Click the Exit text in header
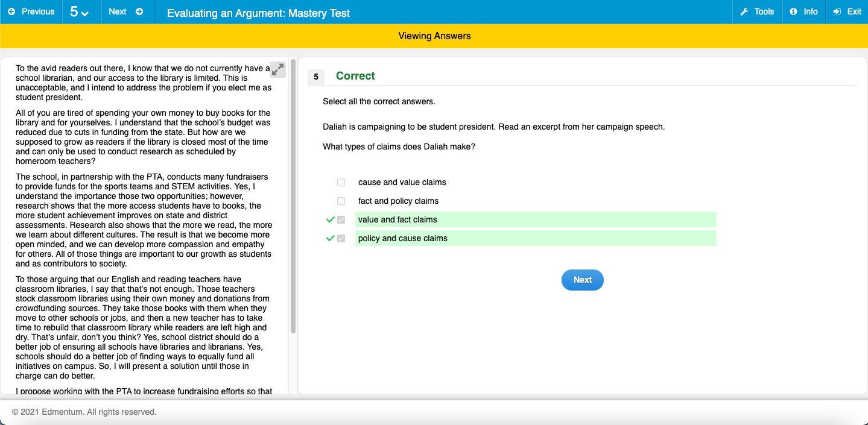The width and height of the screenshot is (868, 425). [x=854, y=12]
